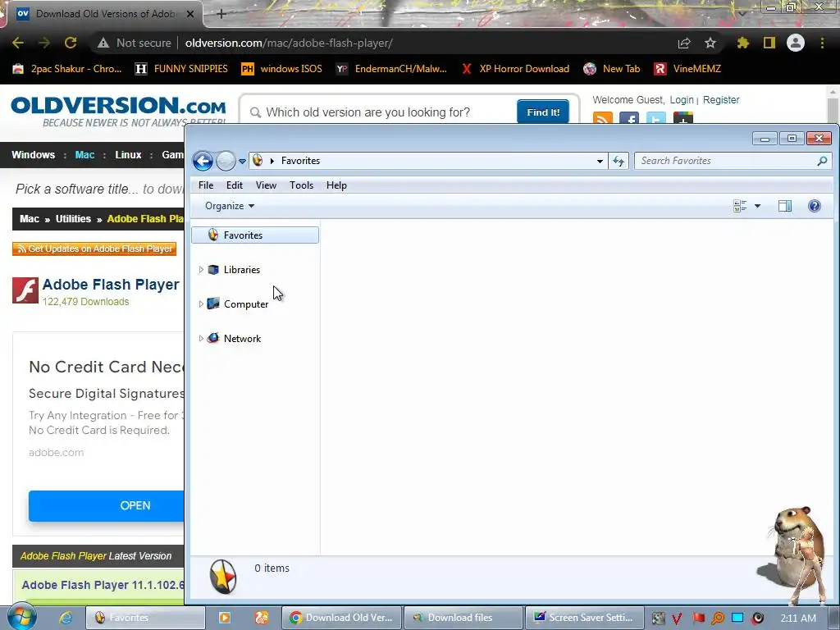
Task: Click the old version search field
Action: click(383, 112)
